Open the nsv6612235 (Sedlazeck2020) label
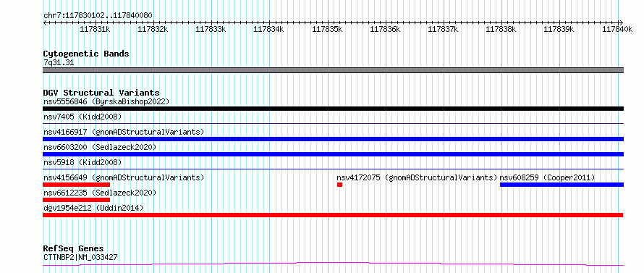Screen dimensions: 644x273 click(100, 193)
